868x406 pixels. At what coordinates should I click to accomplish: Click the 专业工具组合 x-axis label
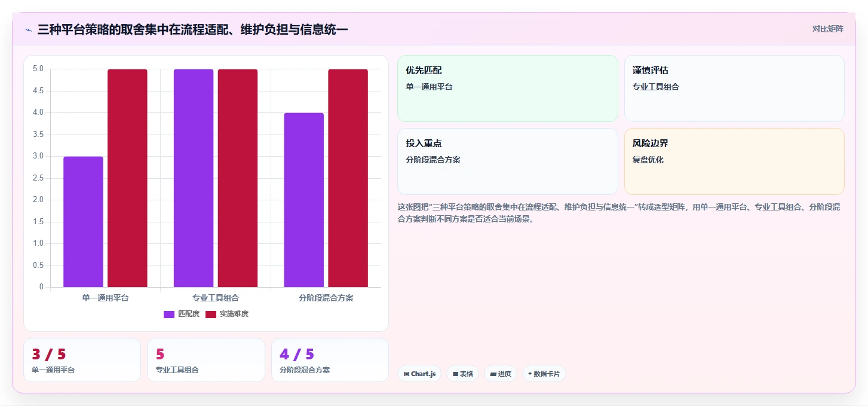[216, 298]
